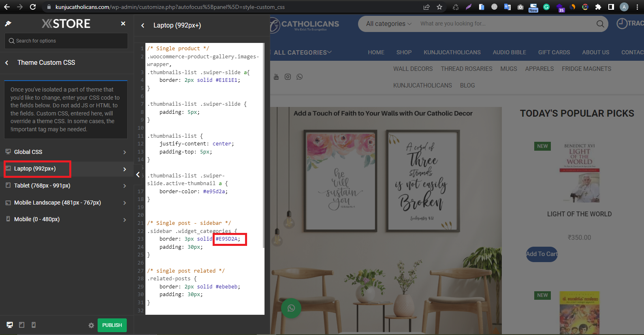
Task: Click the '/* Single product */' comment line
Action: 178,49
